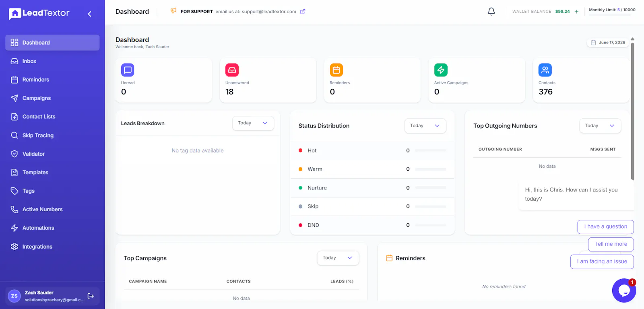The width and height of the screenshot is (644, 309).
Task: Click the orange Reminders card icon
Action: pos(336,70)
